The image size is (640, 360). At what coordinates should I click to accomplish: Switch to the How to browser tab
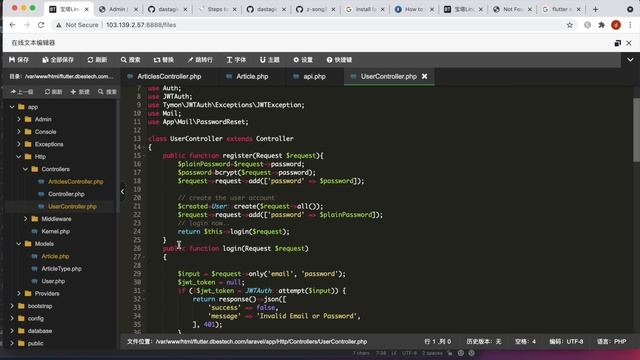[414, 9]
